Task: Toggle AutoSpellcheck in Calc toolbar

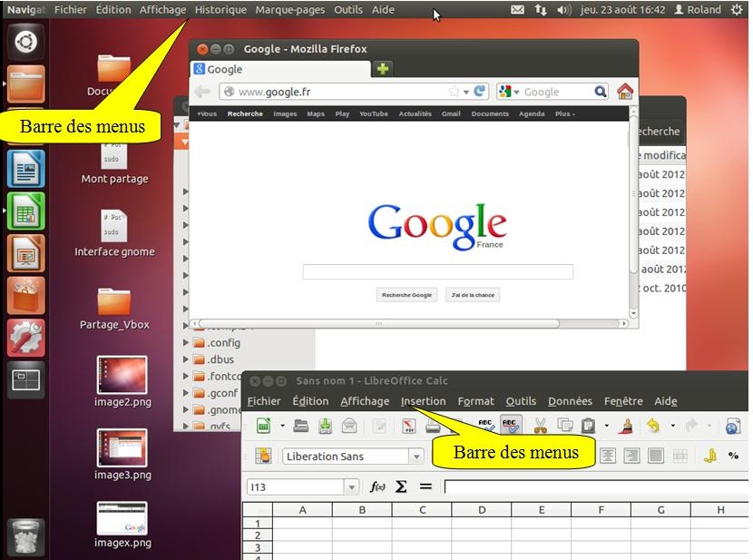Action: [x=510, y=425]
